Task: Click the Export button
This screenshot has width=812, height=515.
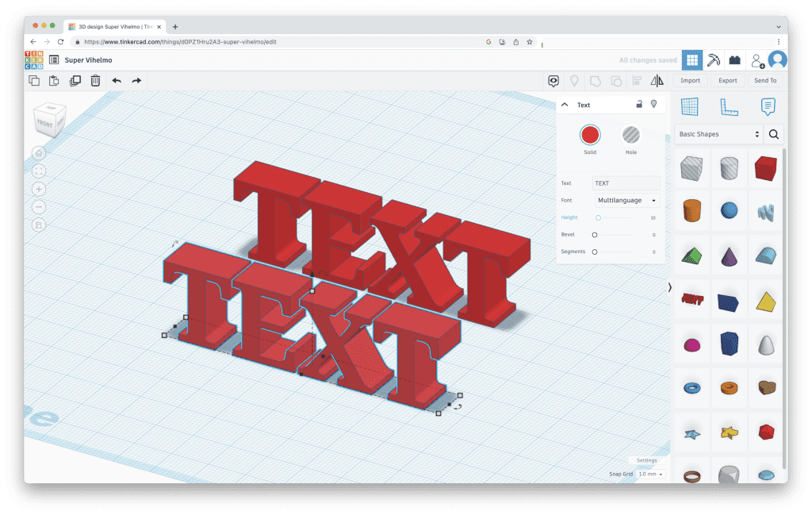Action: (727, 80)
